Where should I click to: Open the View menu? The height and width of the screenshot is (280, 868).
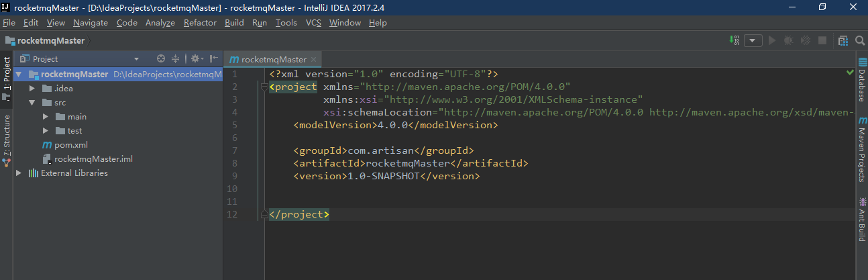(x=56, y=23)
